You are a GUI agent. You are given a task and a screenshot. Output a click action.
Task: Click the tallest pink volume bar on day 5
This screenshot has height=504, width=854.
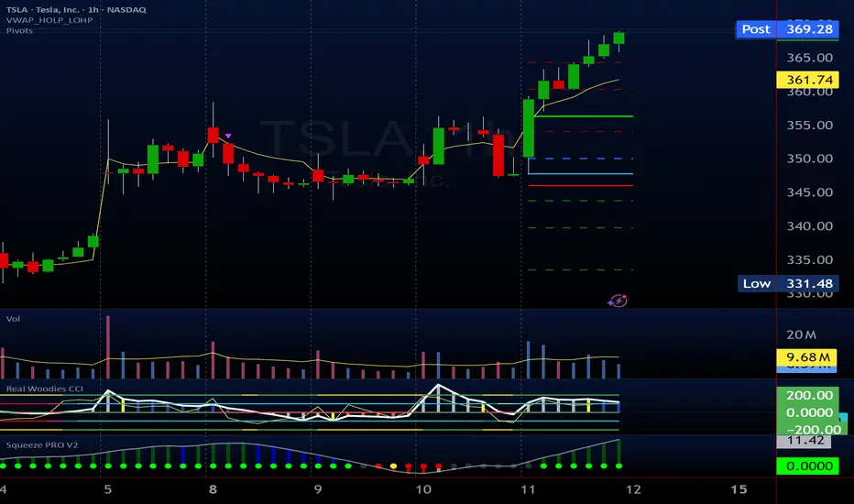pyautogui.click(x=108, y=346)
